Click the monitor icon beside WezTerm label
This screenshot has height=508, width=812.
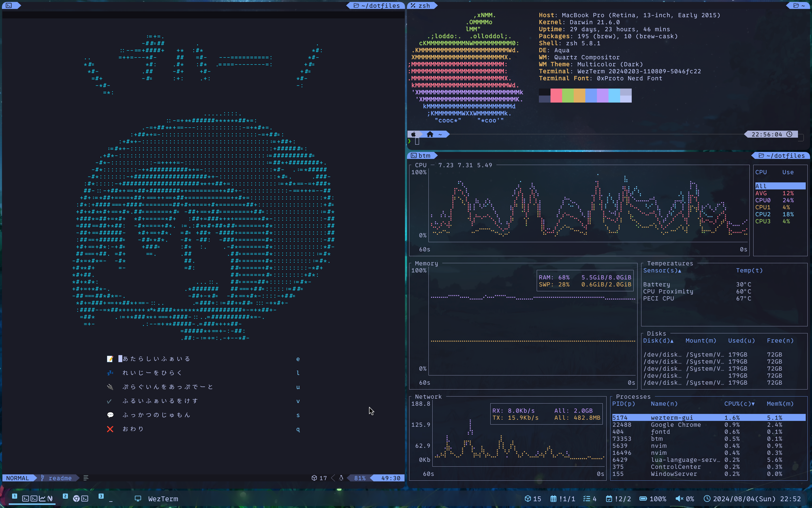pyautogui.click(x=138, y=499)
